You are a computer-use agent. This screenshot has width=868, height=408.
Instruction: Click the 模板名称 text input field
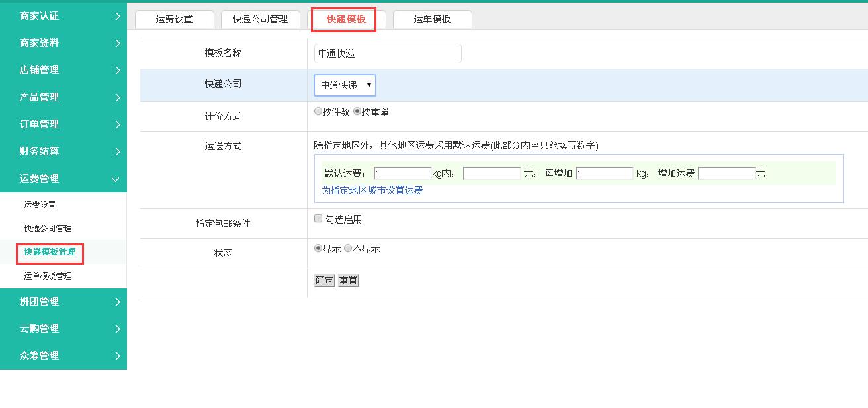click(x=388, y=54)
